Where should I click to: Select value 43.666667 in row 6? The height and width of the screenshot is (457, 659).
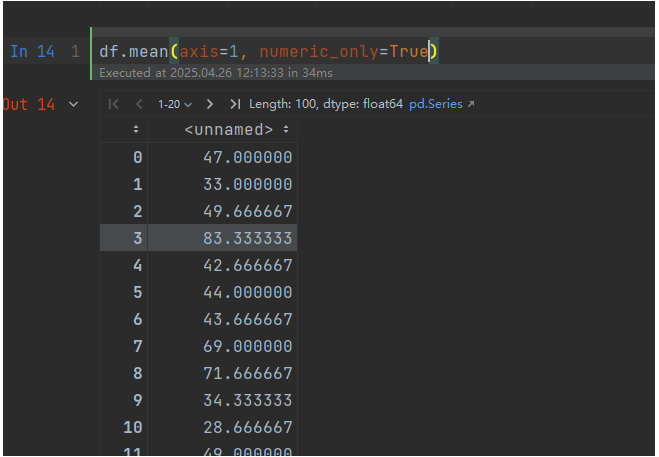coord(248,319)
